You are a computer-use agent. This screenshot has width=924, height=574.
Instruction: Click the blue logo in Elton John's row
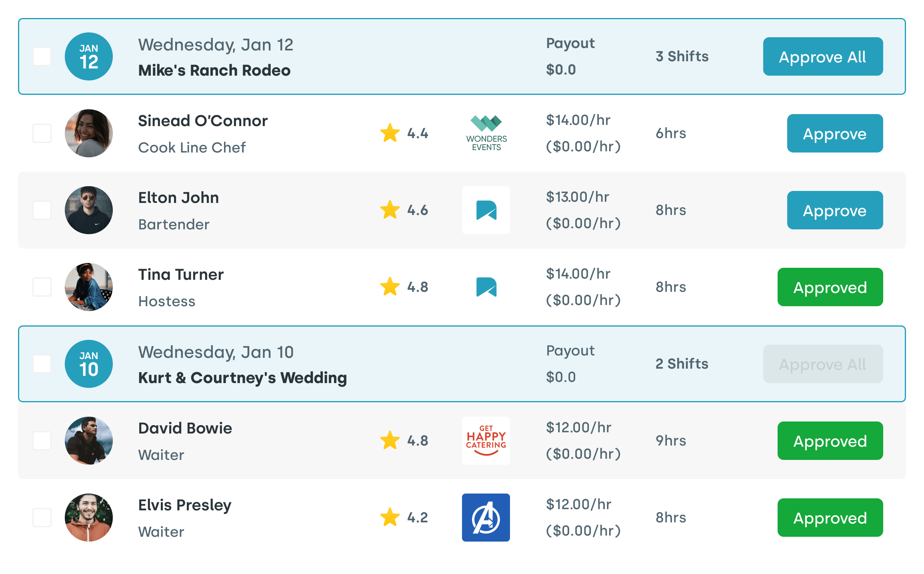click(x=486, y=210)
